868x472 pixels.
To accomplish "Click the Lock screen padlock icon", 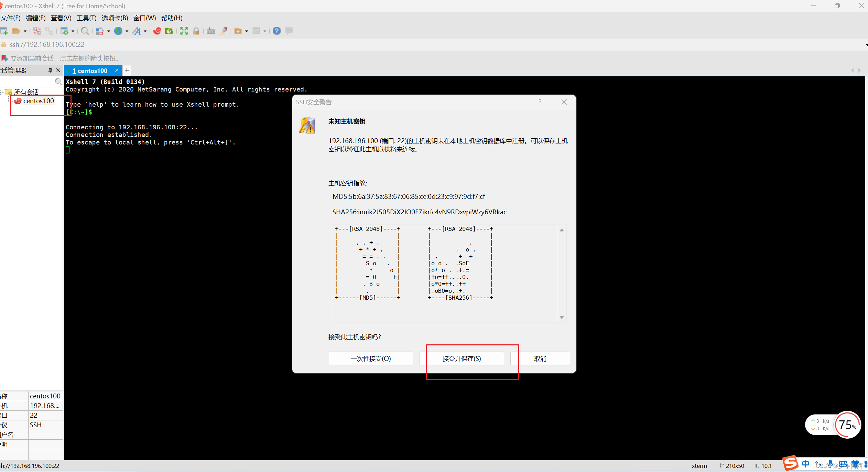I will coord(196,31).
